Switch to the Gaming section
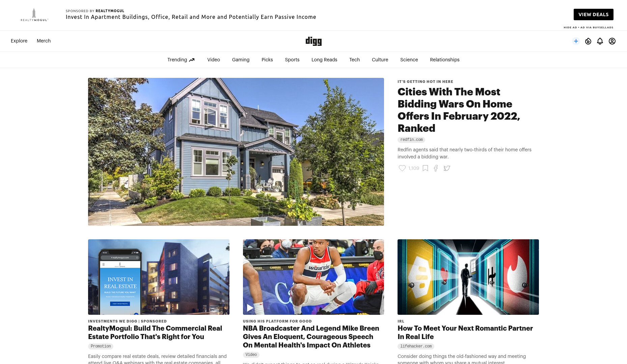This screenshot has width=627, height=364. coord(241,60)
